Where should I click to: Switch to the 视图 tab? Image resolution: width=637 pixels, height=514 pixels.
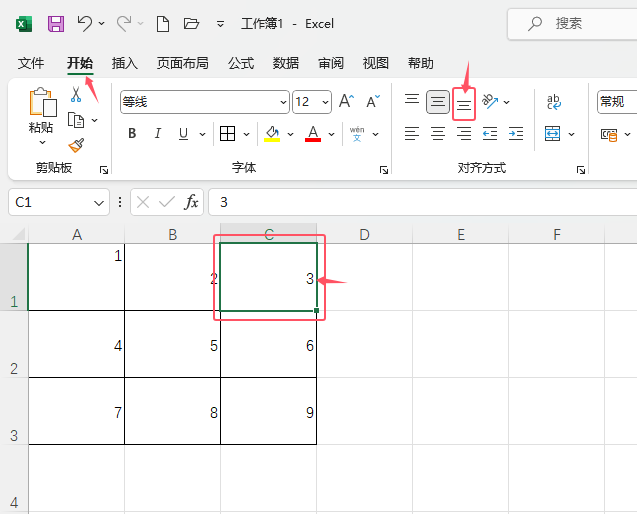point(375,63)
